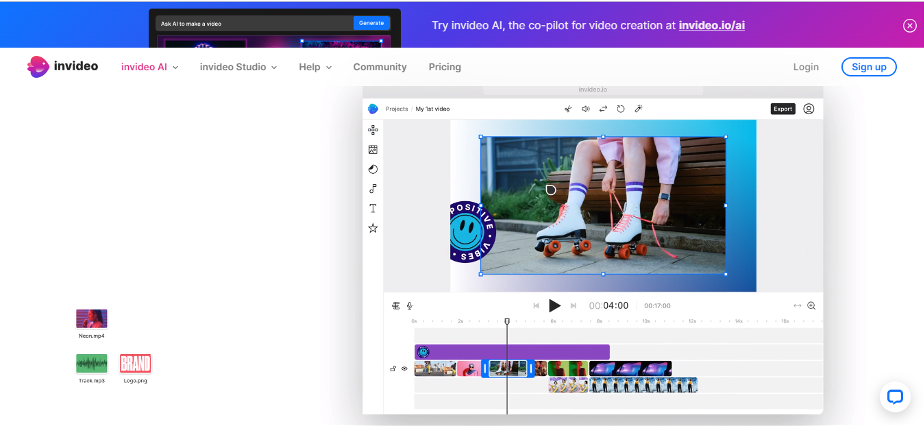The image size is (924, 426).
Task: Click the microphone voiceover icon
Action: [410, 306]
